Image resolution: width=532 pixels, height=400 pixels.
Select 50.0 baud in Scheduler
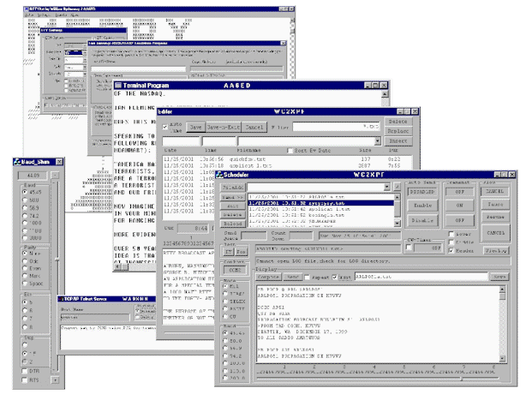click(225, 341)
